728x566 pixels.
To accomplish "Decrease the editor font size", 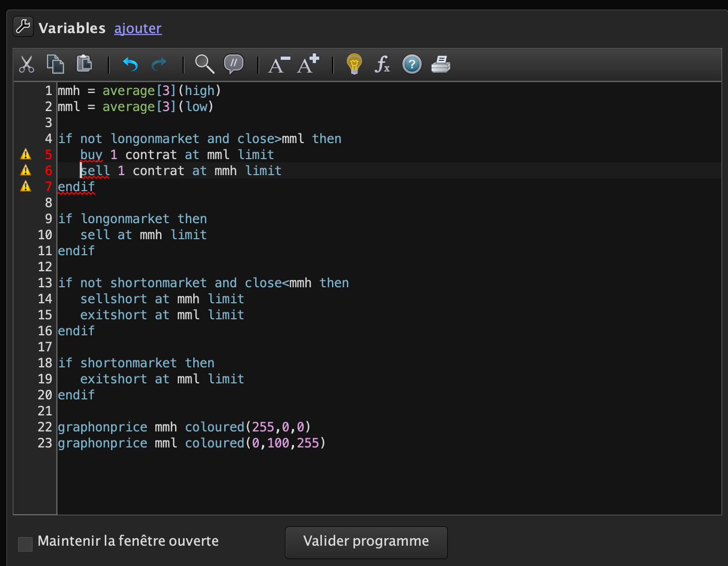I will click(x=279, y=65).
